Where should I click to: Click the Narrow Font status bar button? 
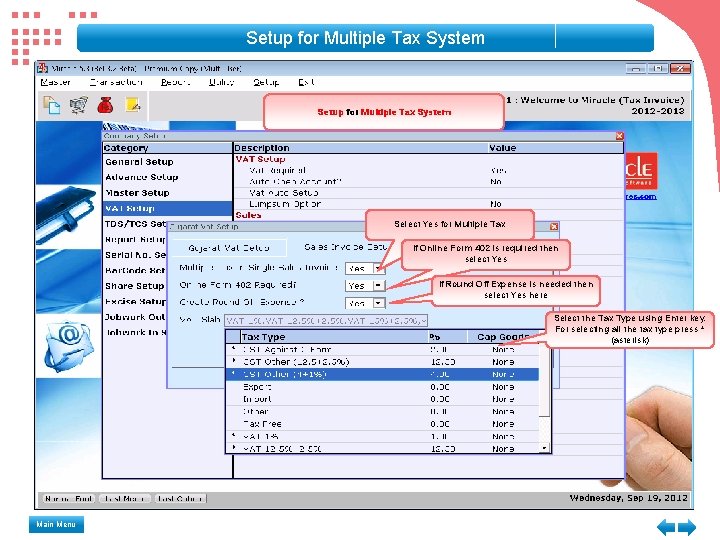pyautogui.click(x=69, y=499)
